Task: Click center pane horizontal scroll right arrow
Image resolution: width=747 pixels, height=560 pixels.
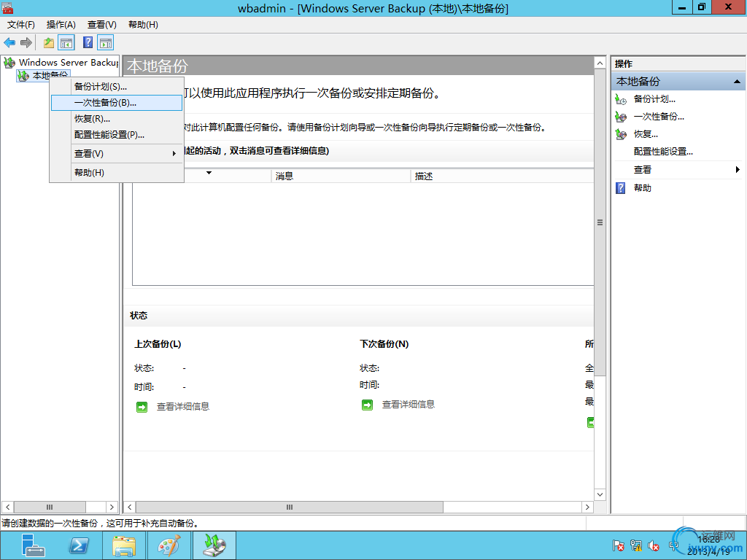Action: click(x=587, y=507)
